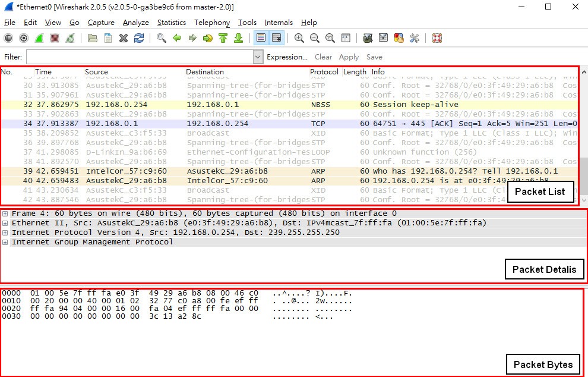Open help lifebuoy icon
Screen dimensions: 588x377
click(x=437, y=38)
